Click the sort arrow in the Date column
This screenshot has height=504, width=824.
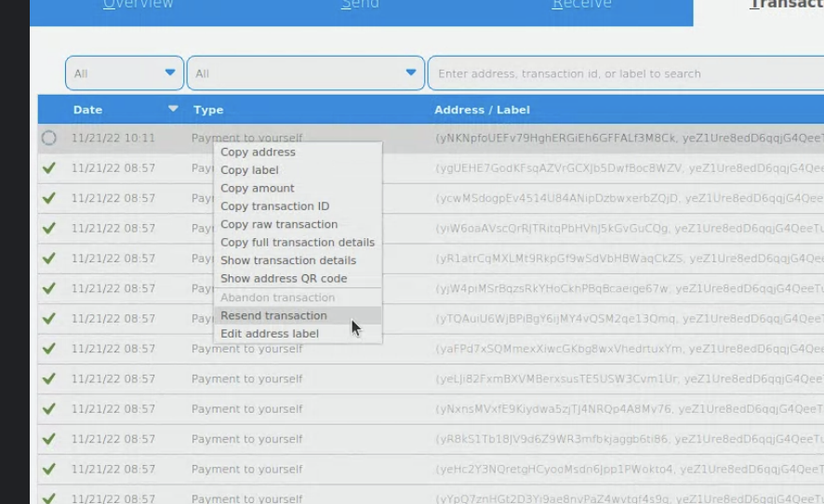click(x=173, y=109)
